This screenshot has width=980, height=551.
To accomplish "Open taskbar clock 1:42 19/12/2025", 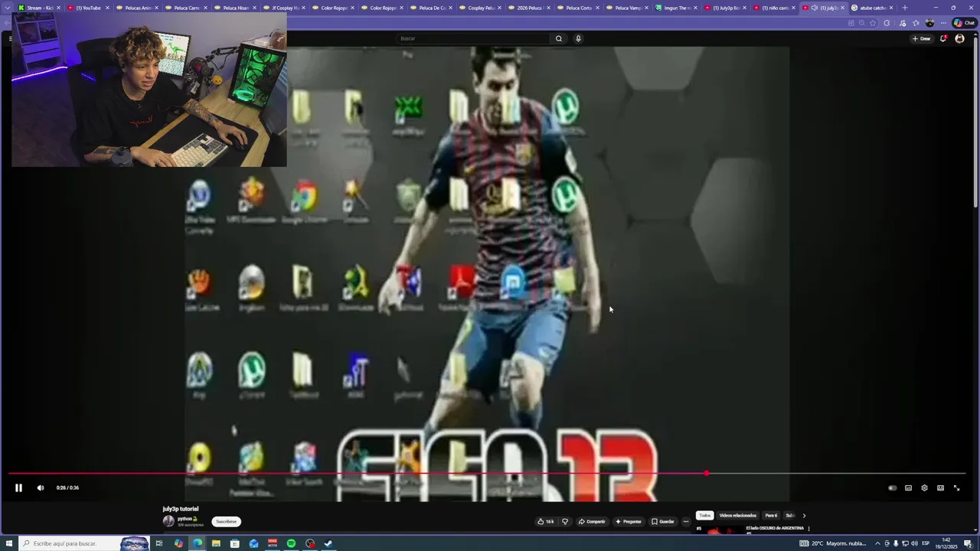I will [x=946, y=543].
